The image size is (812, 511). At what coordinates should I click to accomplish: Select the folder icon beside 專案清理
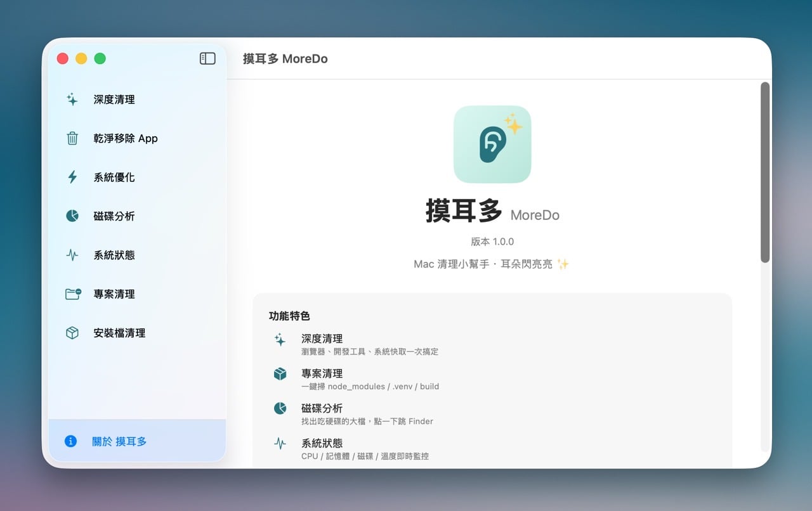72,294
